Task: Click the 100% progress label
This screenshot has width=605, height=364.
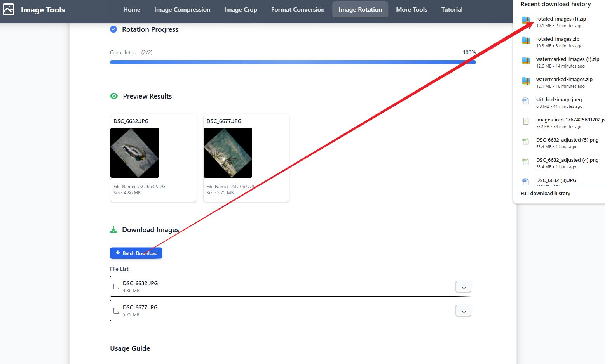Action: [469, 52]
